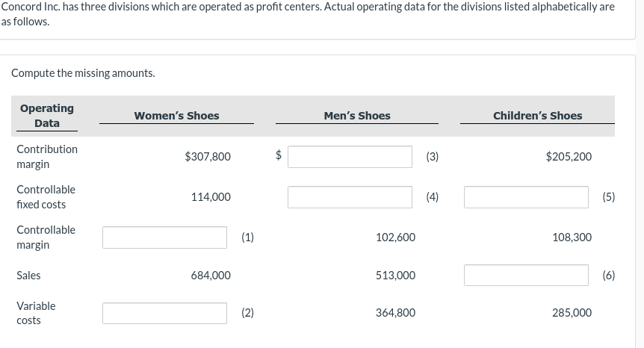Click the Sales row label
The image size is (644, 348).
point(28,276)
